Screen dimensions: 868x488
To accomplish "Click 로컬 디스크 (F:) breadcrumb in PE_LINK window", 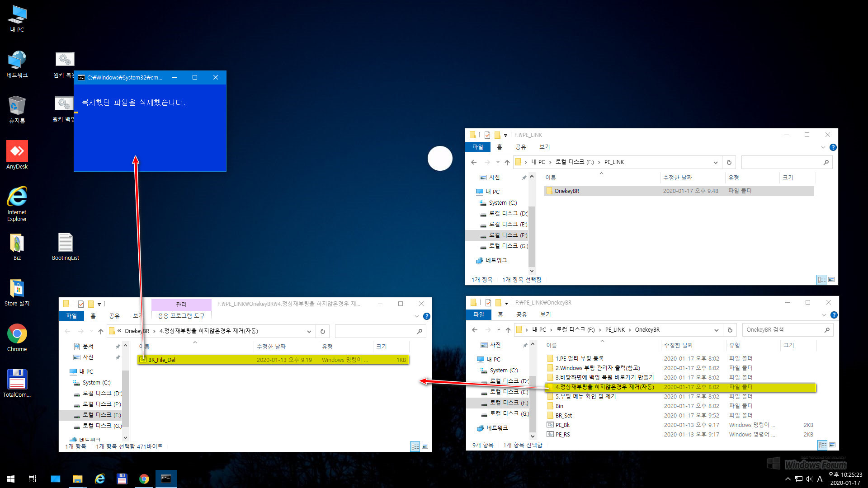I will [x=575, y=162].
